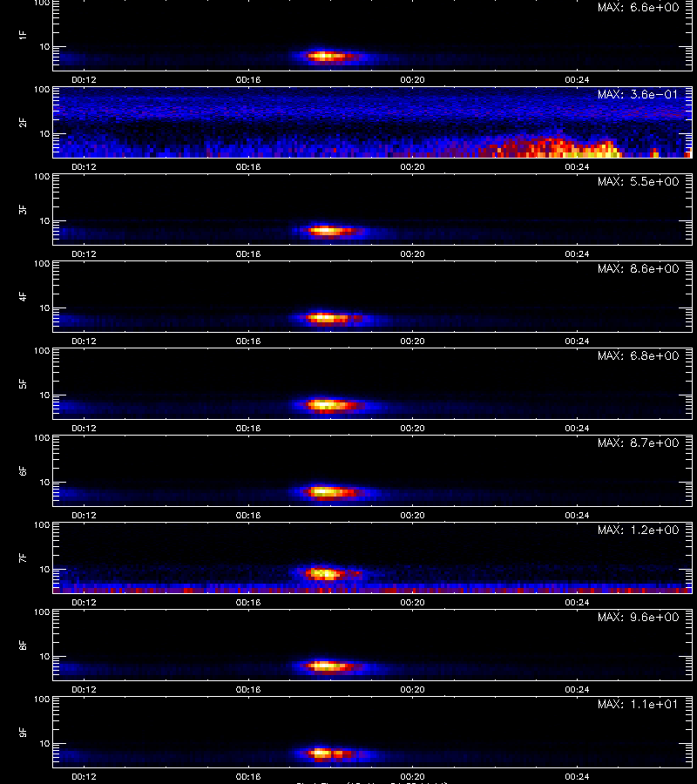The height and width of the screenshot is (784, 697).
Task: Select the 5F panel axis label
Action: (x=23, y=383)
